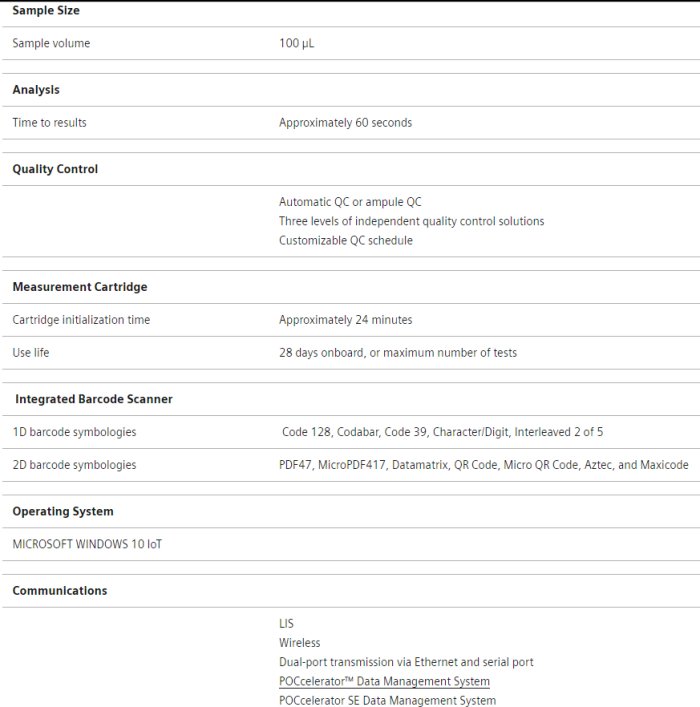Viewport: 700px width, 707px height.
Task: Click the 'Customizable QC schedule' text
Action: coord(345,240)
